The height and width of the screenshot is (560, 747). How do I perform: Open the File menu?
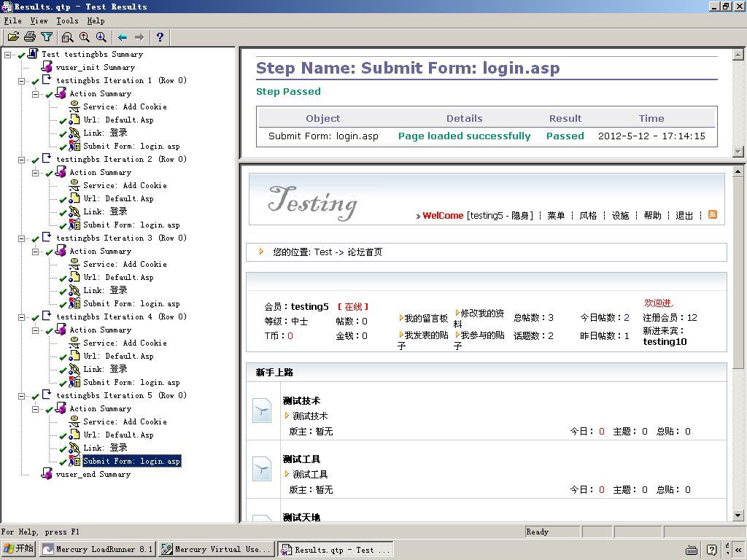13,20
